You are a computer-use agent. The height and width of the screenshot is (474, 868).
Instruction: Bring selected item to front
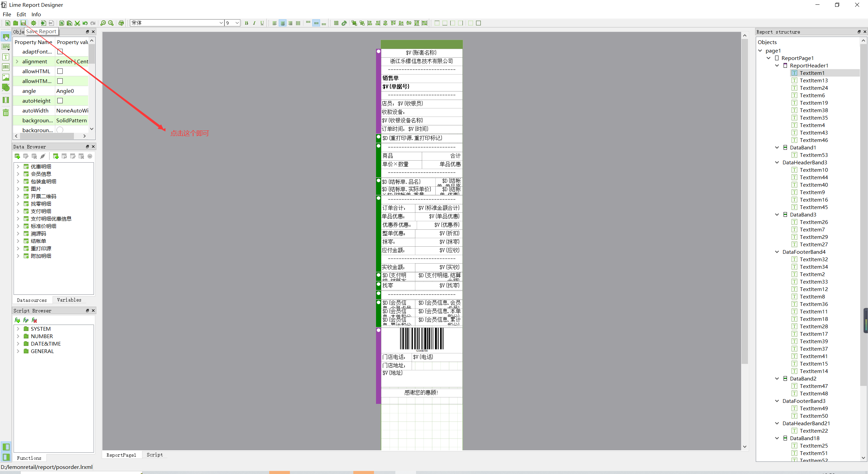(354, 23)
